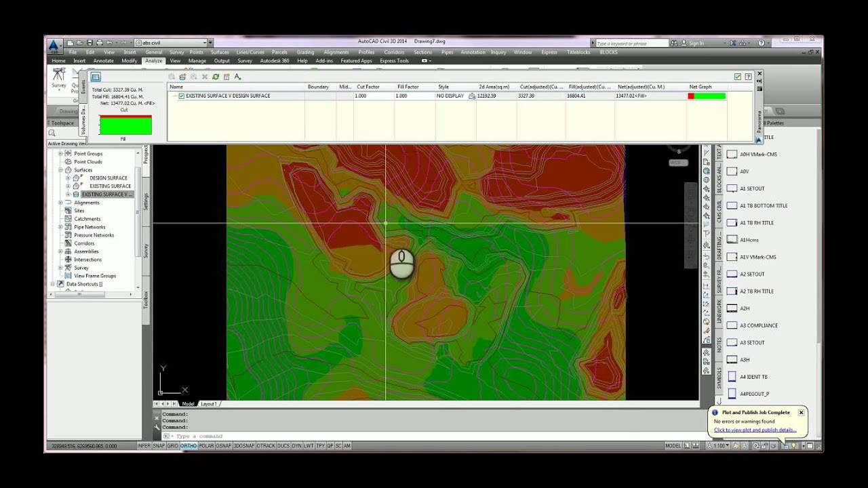Select Point Clouds in Toolspace tree

88,162
